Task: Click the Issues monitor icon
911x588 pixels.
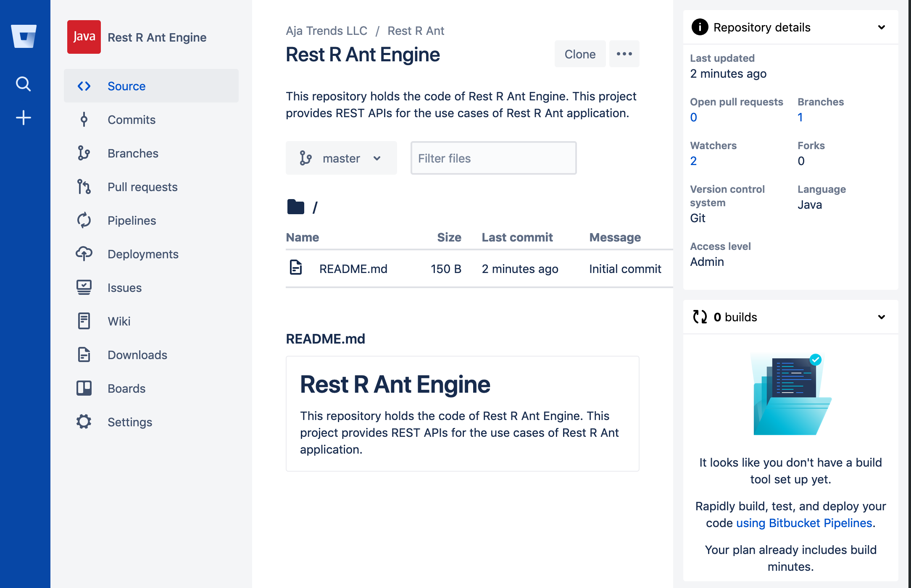Action: coord(84,288)
